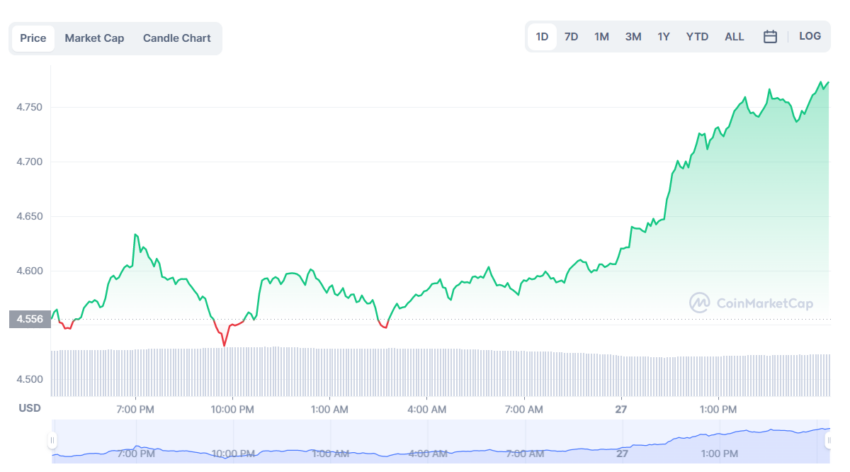Select the 7D time range
Viewport: 850px width, 472px height.
click(571, 37)
